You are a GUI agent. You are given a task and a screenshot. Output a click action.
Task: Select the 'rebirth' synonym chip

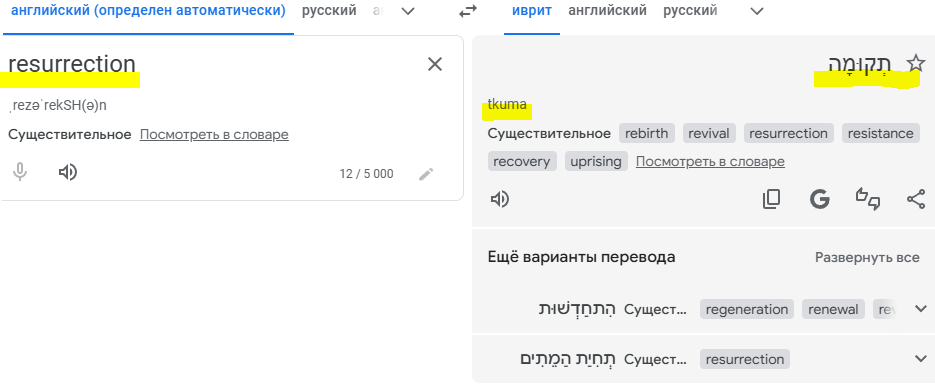pos(647,133)
